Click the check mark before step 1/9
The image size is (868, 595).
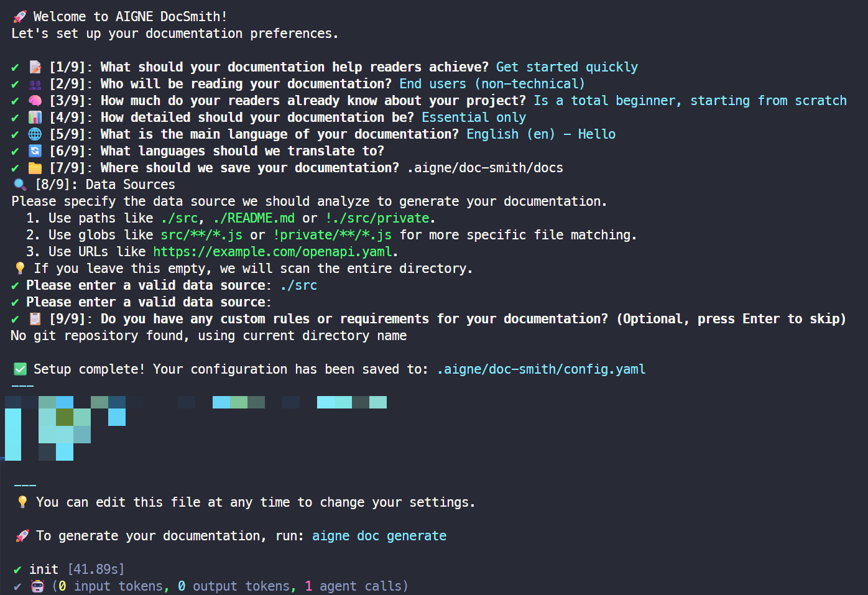click(x=16, y=67)
